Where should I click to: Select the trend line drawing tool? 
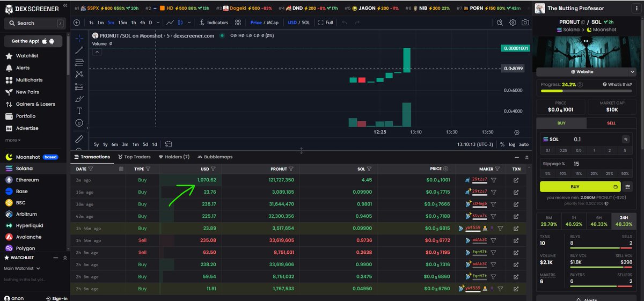click(79, 50)
